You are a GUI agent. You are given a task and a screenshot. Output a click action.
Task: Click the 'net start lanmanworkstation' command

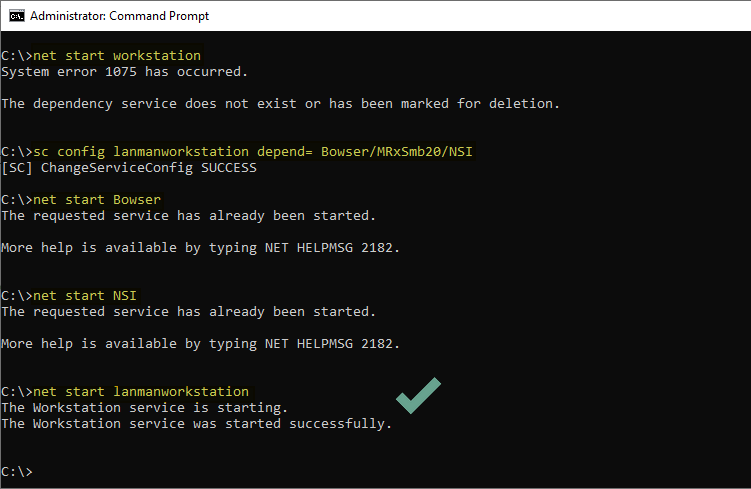(x=141, y=392)
